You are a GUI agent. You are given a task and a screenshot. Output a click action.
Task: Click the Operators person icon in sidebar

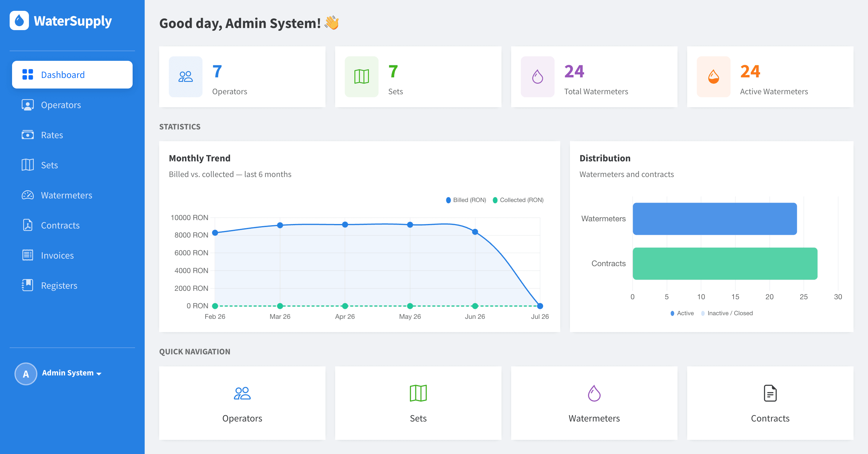click(x=28, y=105)
